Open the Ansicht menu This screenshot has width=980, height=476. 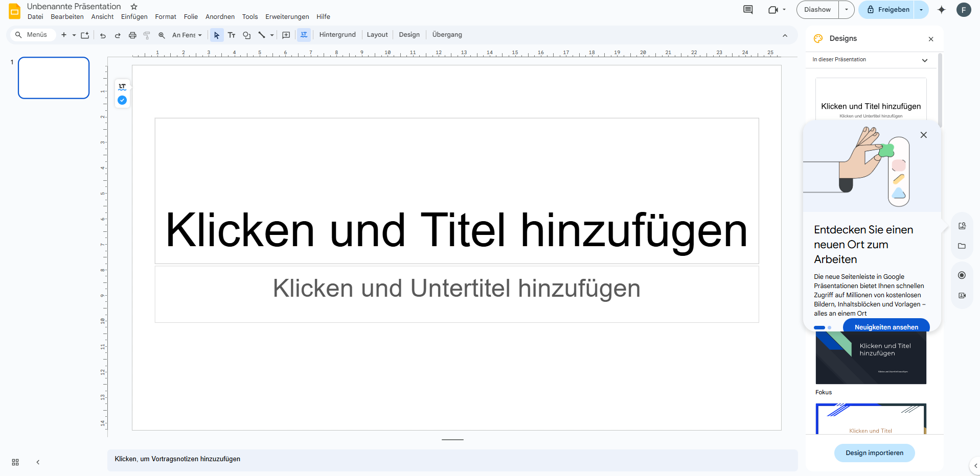pos(102,17)
